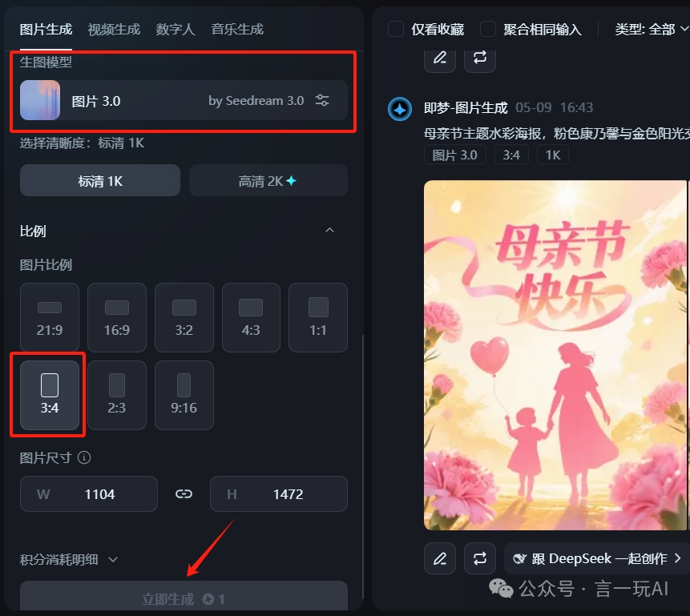Open model settings sliders icon
The image size is (690, 616).
coord(322,100)
